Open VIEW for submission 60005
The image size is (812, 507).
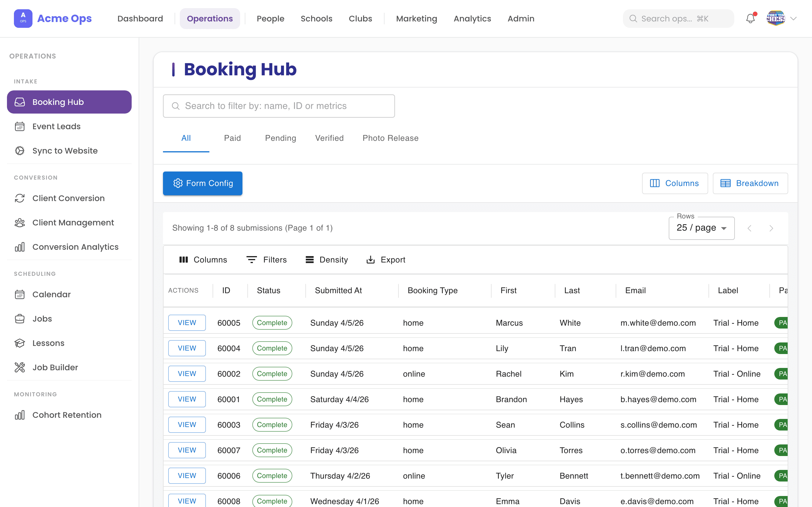(x=187, y=322)
